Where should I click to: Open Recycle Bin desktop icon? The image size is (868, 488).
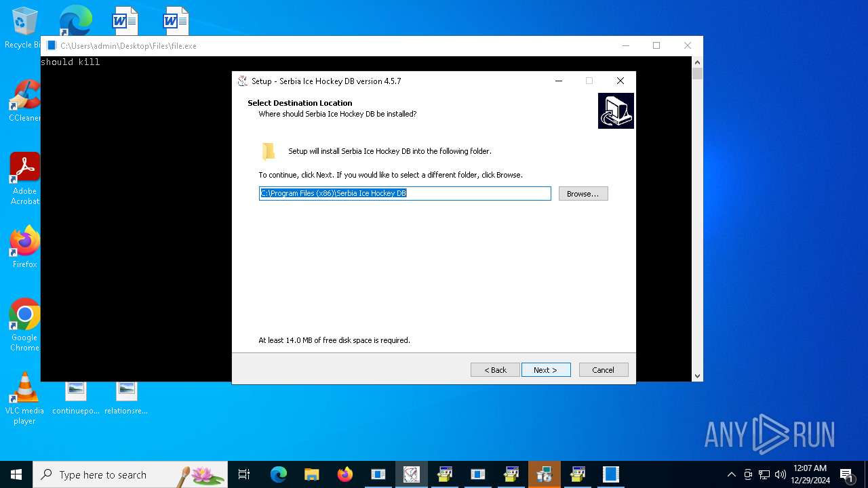coord(23,28)
